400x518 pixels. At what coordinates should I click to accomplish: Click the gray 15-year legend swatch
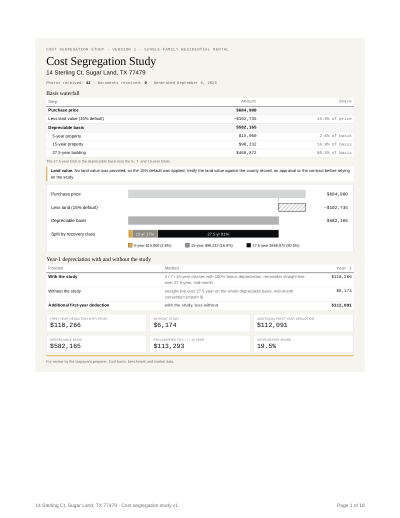187,245
